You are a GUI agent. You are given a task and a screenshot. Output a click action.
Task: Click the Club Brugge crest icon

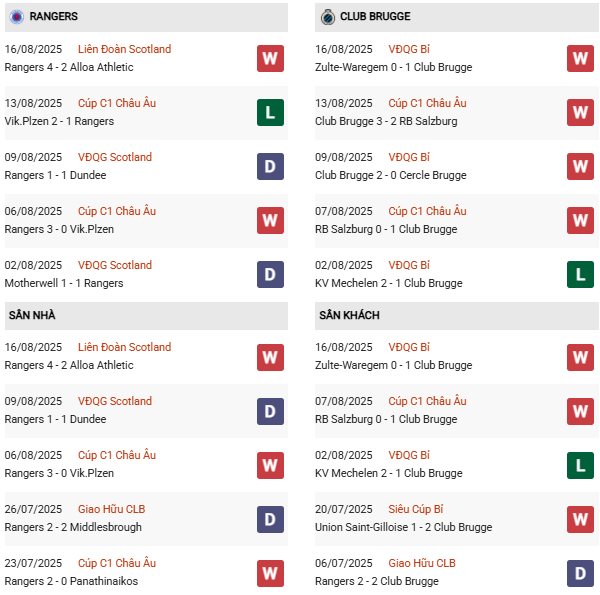(x=327, y=17)
